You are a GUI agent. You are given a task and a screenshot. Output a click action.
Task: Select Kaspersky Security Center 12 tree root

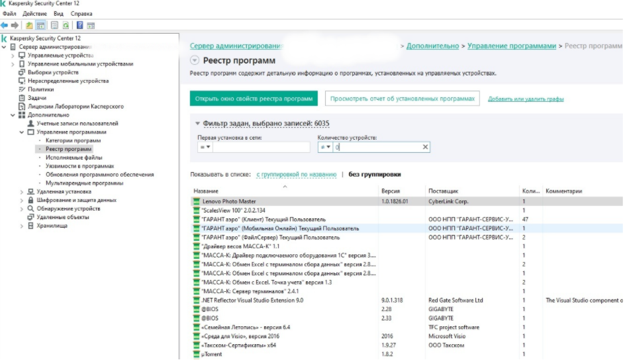[45, 38]
